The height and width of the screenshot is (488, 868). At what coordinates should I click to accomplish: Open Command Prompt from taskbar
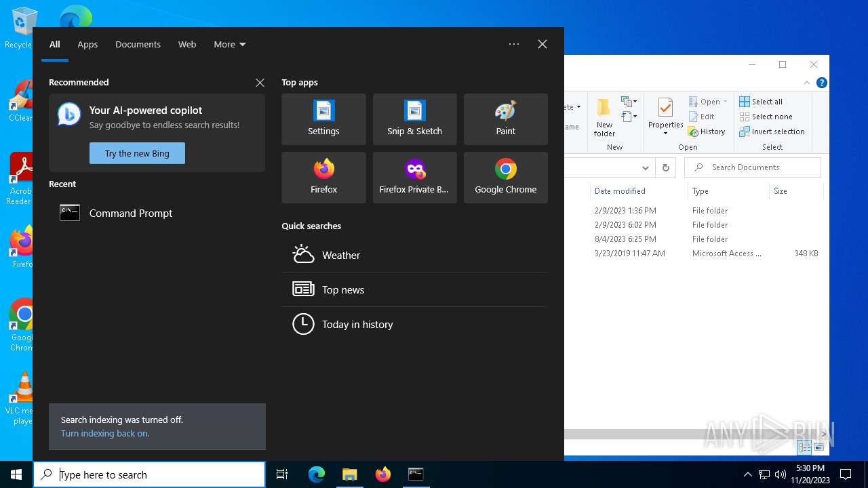(416, 474)
